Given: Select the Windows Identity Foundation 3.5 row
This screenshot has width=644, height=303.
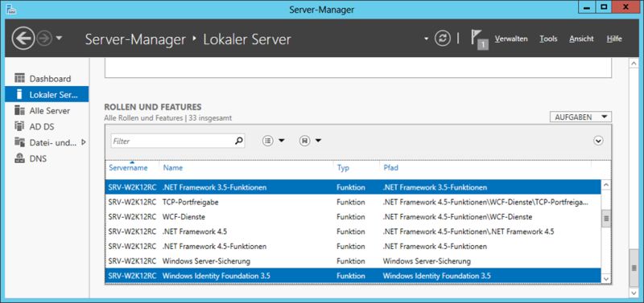Looking at the screenshot, I should (x=353, y=276).
